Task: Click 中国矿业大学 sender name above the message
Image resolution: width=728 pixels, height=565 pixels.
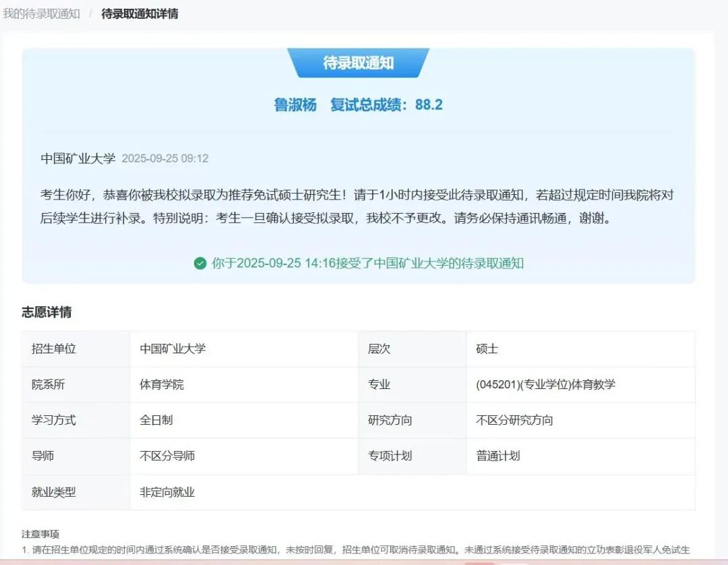Action: click(x=78, y=158)
